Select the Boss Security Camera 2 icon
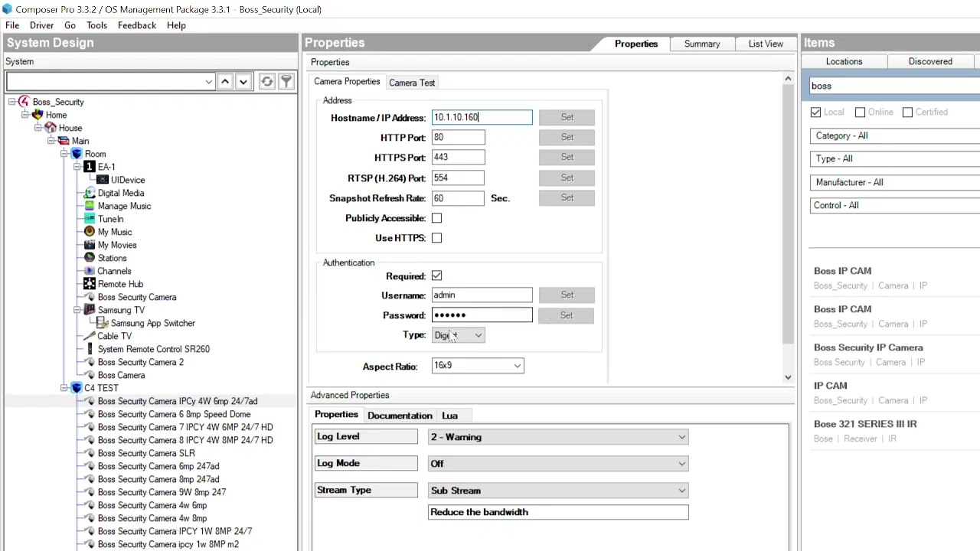Screen dimensions: 980x551 tap(90, 362)
